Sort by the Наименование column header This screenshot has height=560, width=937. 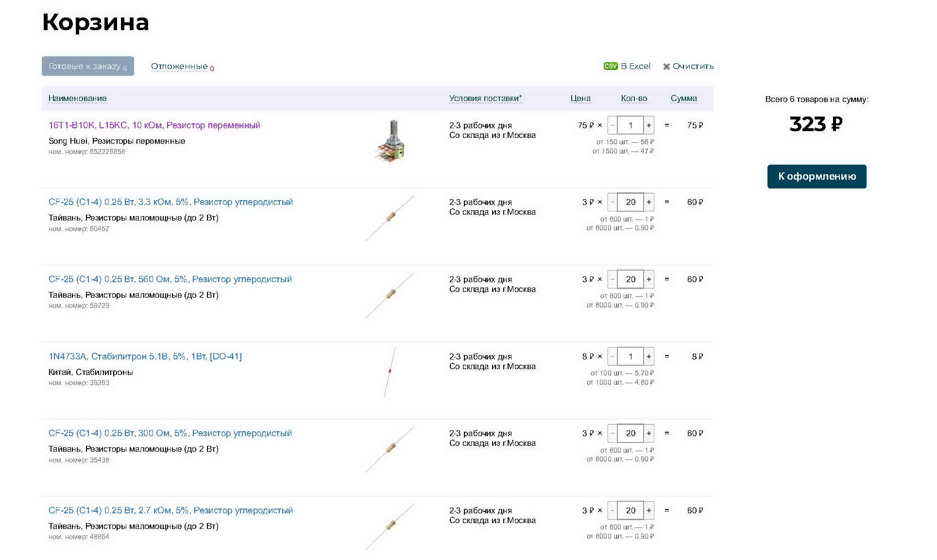point(78,98)
